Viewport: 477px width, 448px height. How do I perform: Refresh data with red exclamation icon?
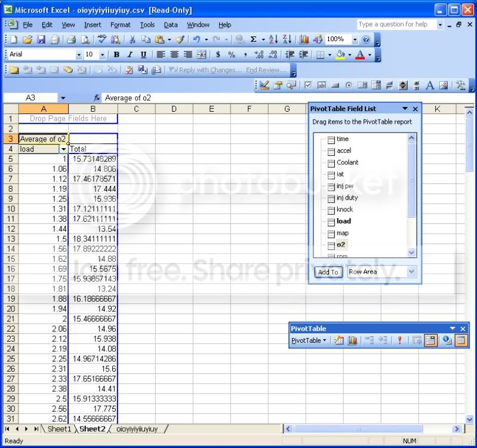click(400, 340)
